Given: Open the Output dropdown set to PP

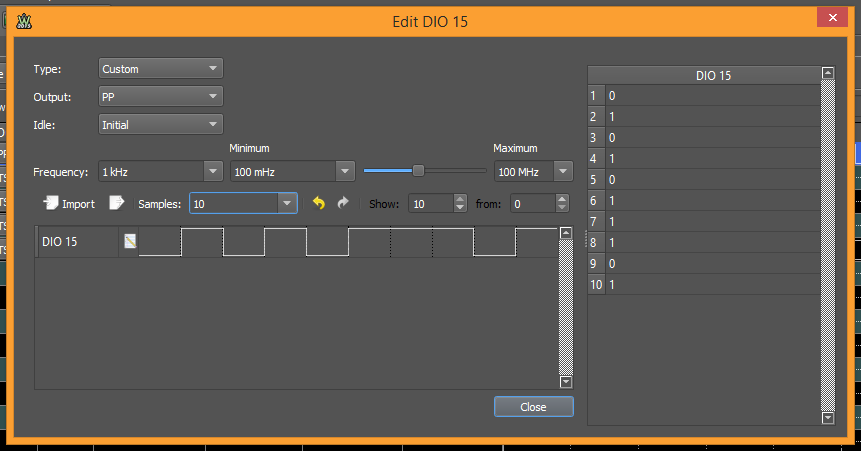Looking at the screenshot, I should 161,97.
